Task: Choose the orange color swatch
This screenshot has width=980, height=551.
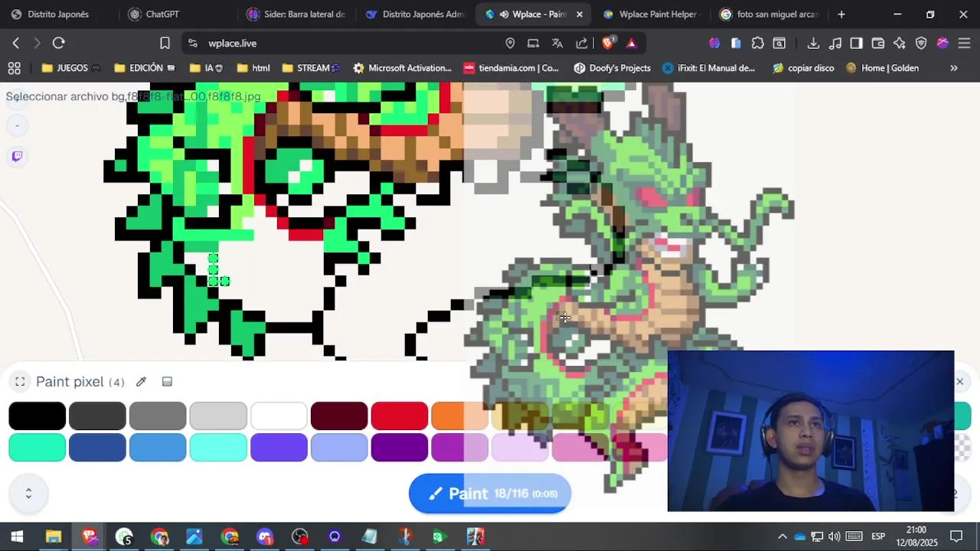Action: click(x=459, y=416)
